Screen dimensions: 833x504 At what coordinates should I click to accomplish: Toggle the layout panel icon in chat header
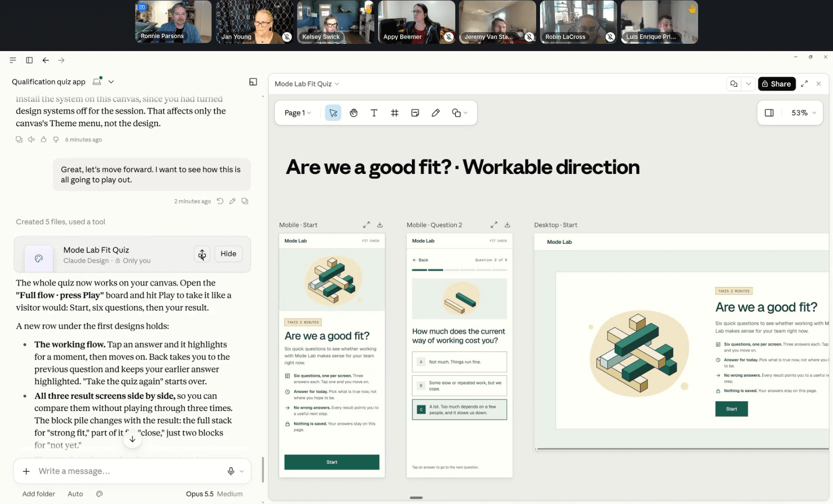[x=253, y=82]
